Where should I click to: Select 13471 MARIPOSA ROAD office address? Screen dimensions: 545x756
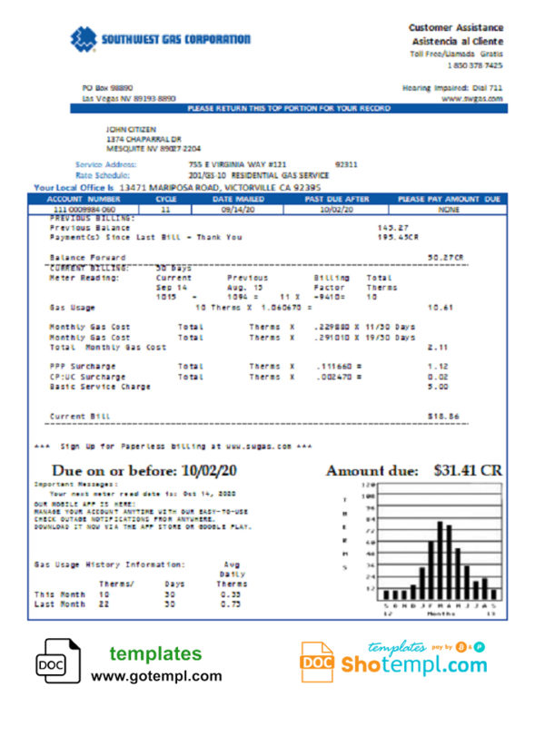[x=220, y=188]
